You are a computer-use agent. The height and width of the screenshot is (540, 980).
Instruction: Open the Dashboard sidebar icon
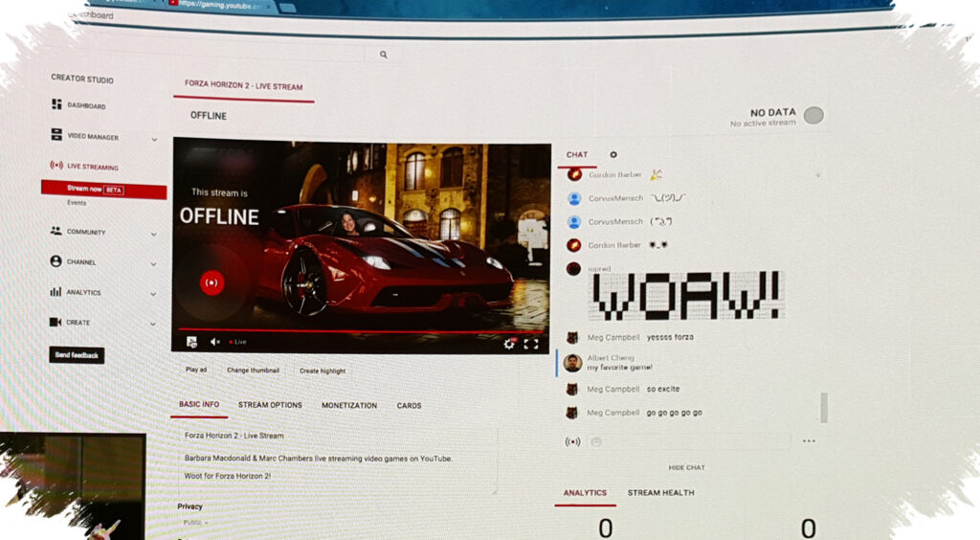[56, 104]
